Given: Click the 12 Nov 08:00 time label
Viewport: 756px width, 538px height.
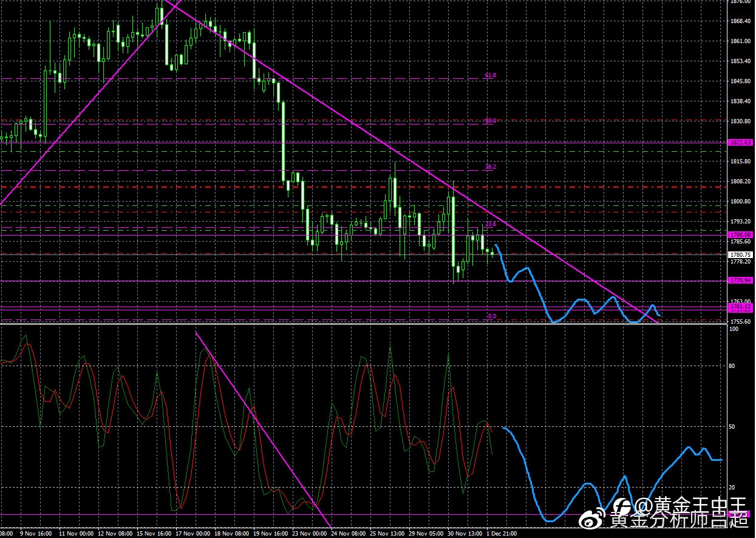Looking at the screenshot, I should coord(115,534).
